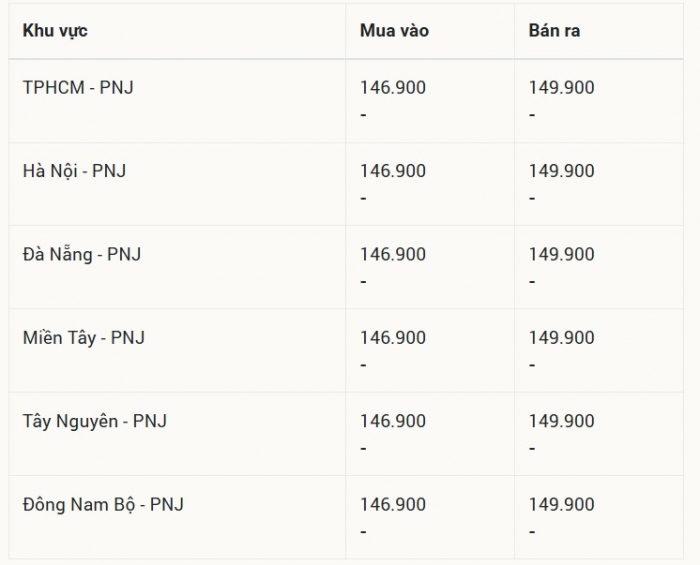Click Miền Tây sell price 149.900
The height and width of the screenshot is (565, 700).
[x=562, y=337]
